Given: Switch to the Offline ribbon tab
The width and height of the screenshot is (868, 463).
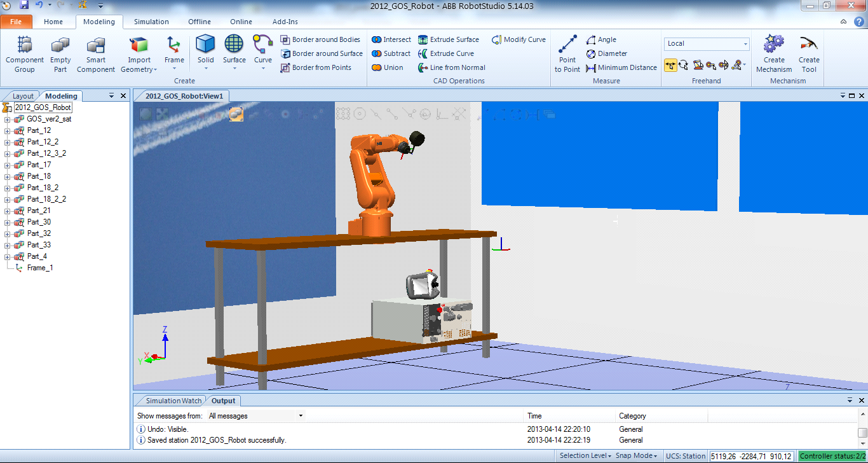Looking at the screenshot, I should point(200,22).
